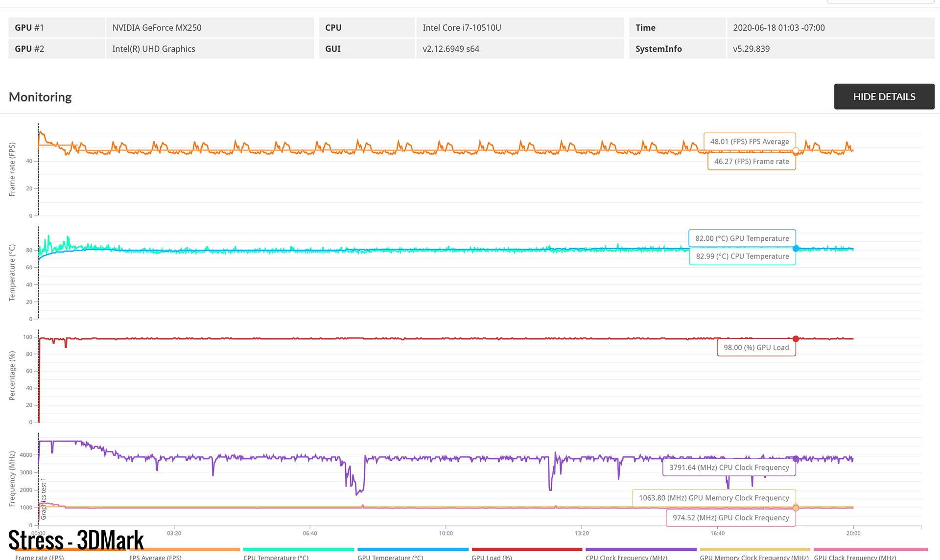Click the Monitoring section heading
This screenshot has width=940, height=560.
point(40,97)
